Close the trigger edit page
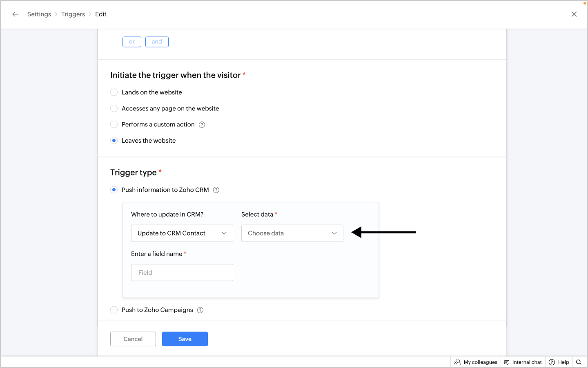This screenshot has width=588, height=368. pos(574,14)
